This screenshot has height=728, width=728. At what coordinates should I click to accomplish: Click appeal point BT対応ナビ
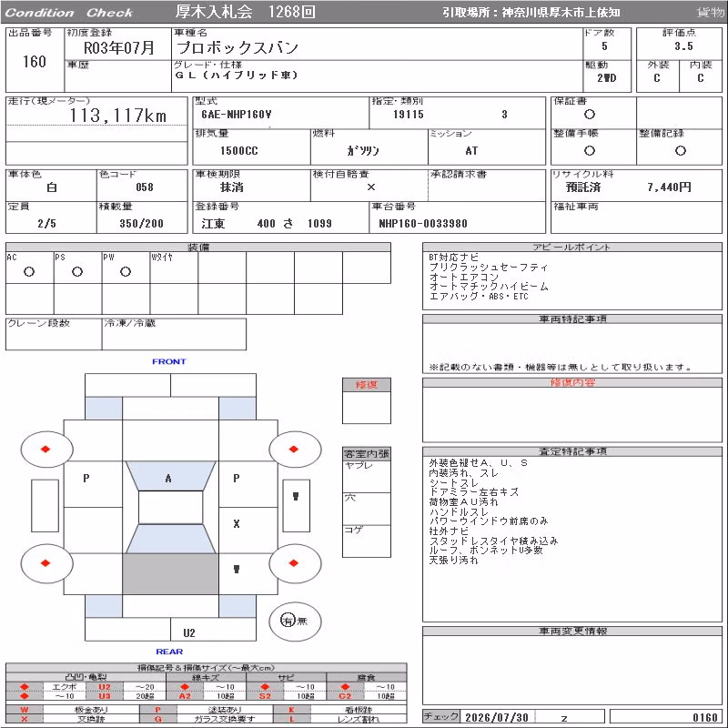pos(453,258)
